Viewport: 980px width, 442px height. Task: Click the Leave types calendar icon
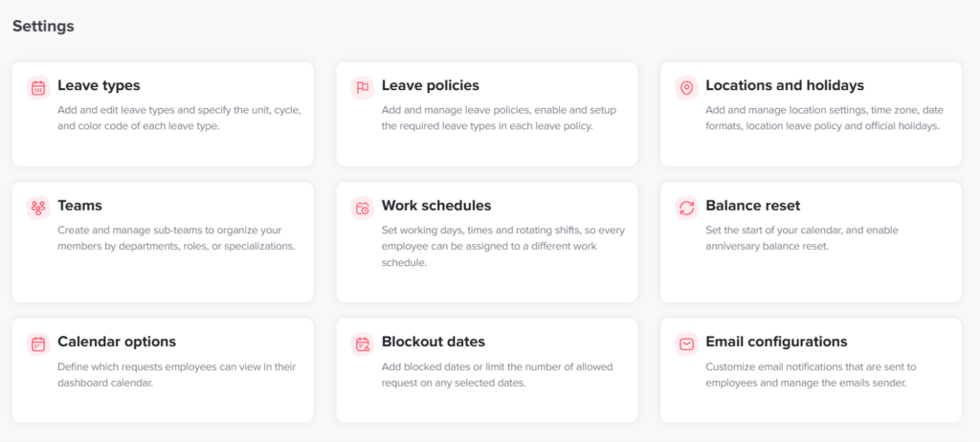pos(38,88)
